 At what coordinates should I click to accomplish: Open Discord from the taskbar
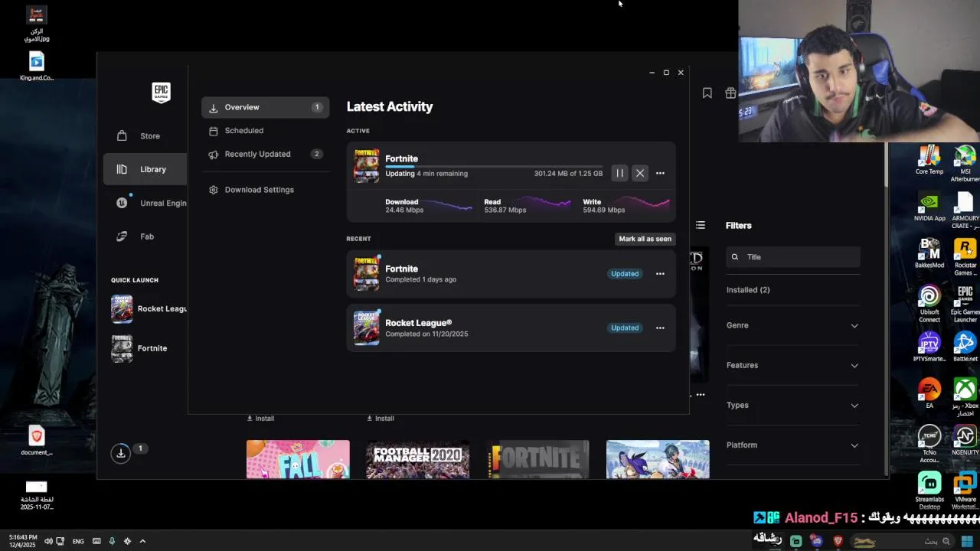click(x=817, y=541)
